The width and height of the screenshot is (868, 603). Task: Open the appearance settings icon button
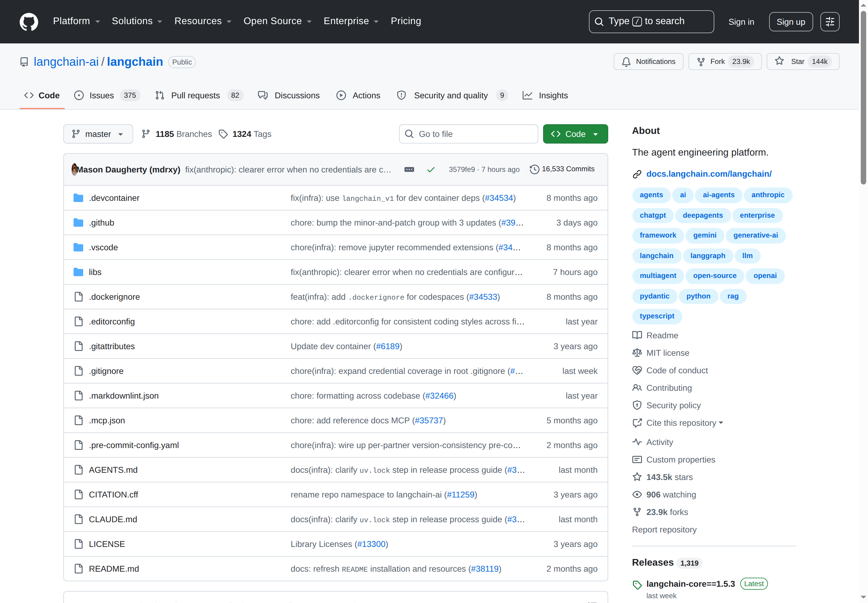(x=829, y=21)
